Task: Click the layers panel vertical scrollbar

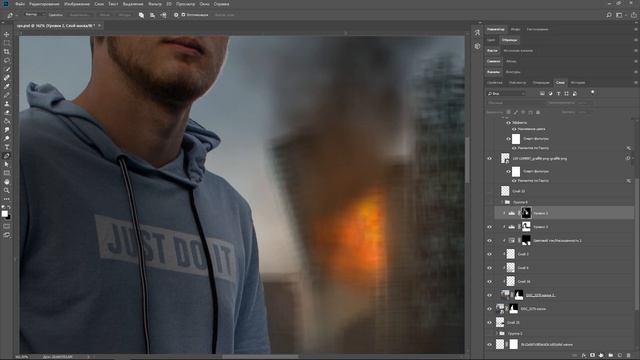Action: pyautogui.click(x=637, y=245)
